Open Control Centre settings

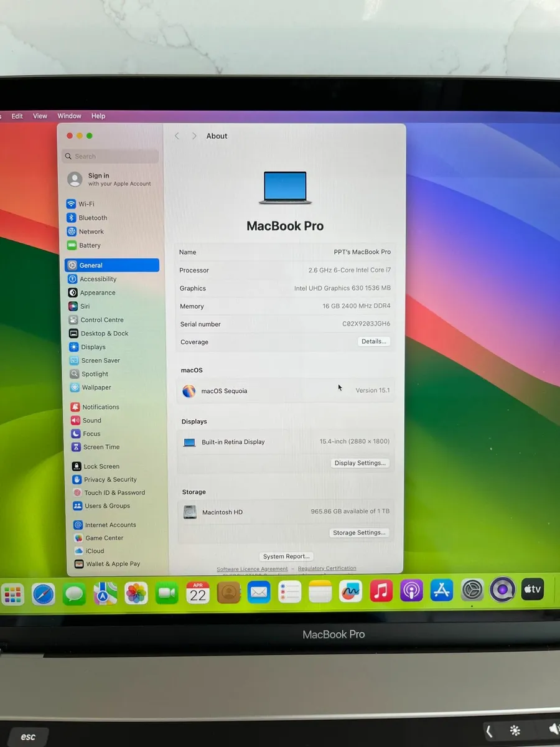click(96, 320)
